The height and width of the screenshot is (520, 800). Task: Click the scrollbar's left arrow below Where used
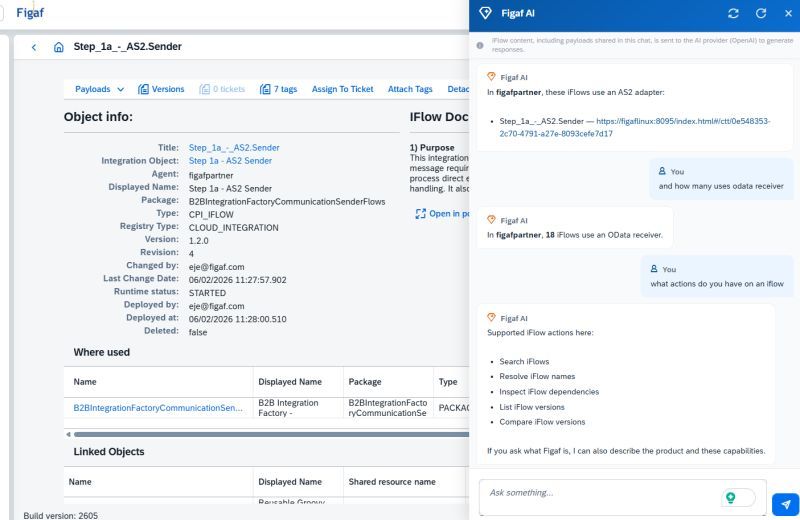point(68,435)
